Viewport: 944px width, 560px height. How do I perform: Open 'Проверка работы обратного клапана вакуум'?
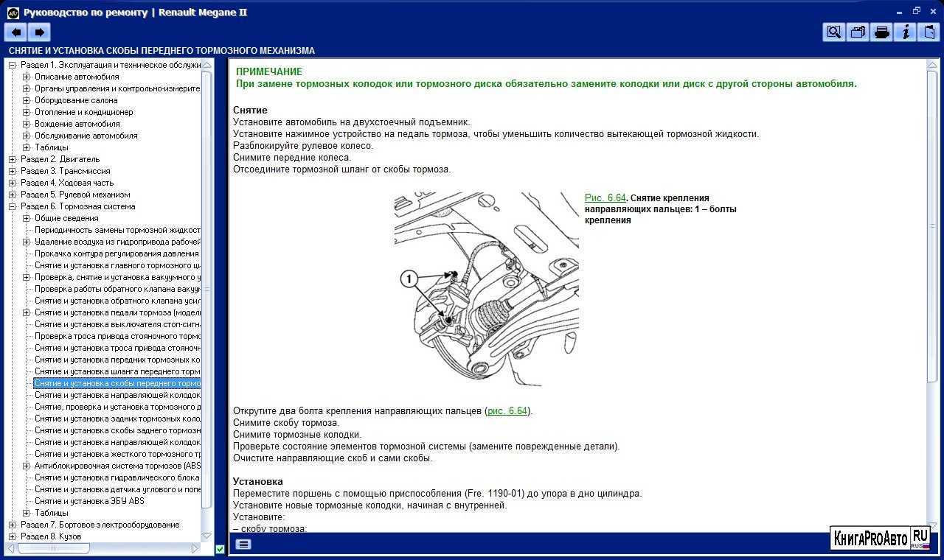click(117, 289)
